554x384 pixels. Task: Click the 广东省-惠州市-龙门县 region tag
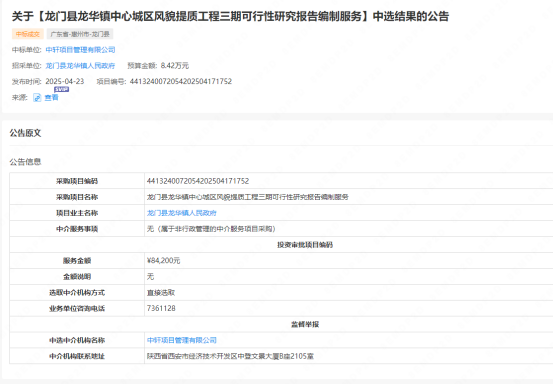80,34
